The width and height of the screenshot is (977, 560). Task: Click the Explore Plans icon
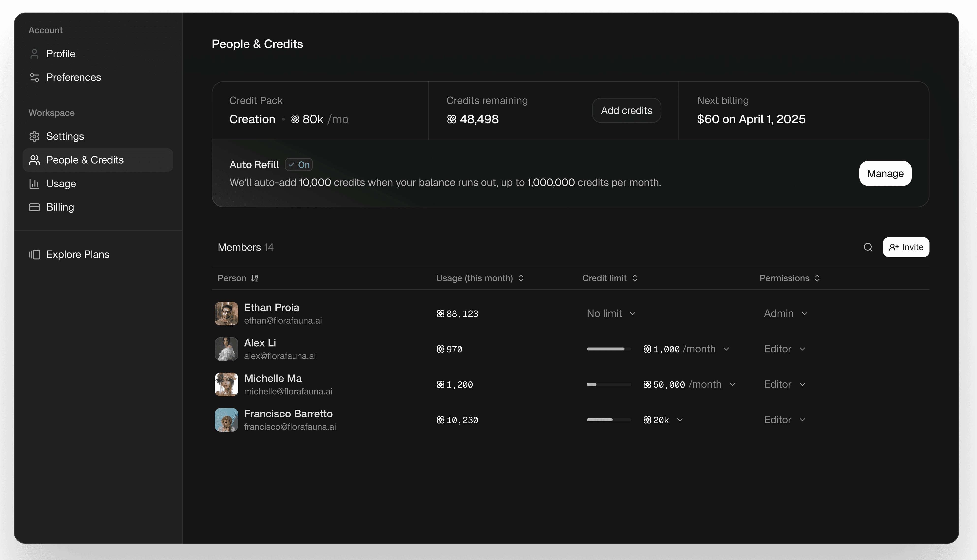[x=34, y=255]
